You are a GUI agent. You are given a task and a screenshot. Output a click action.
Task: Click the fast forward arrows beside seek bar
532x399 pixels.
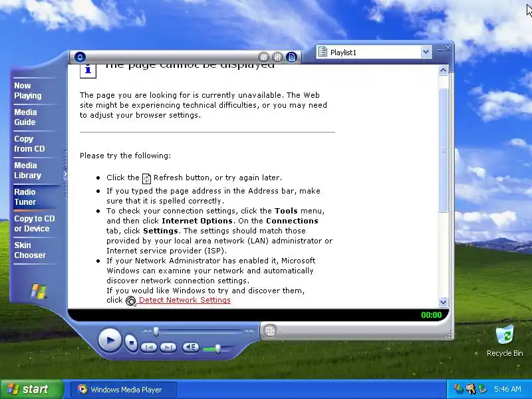250,331
